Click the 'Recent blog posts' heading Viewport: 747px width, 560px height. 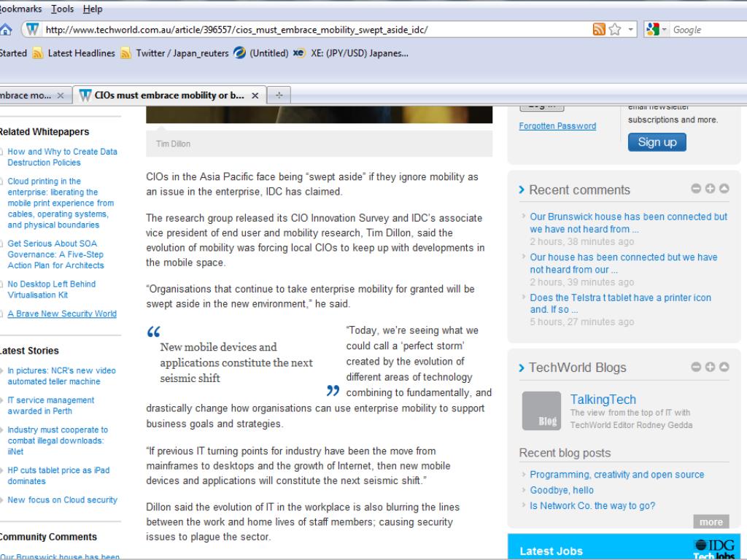coord(565,453)
